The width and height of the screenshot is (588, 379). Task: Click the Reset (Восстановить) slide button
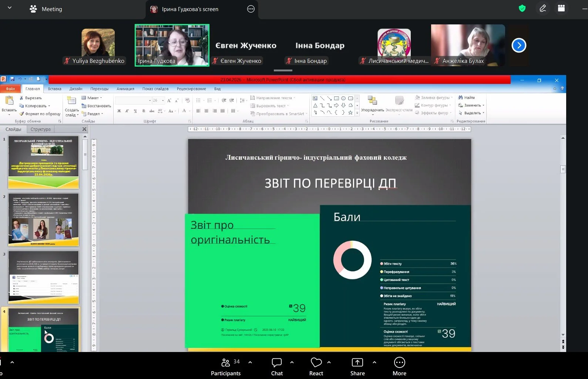tap(96, 106)
